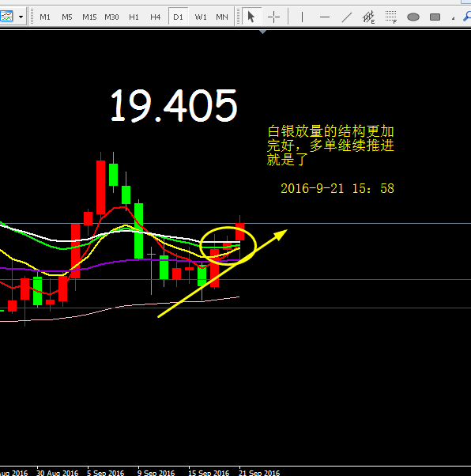Select the cursor arrow tool
The image size is (471, 476).
[251, 17]
